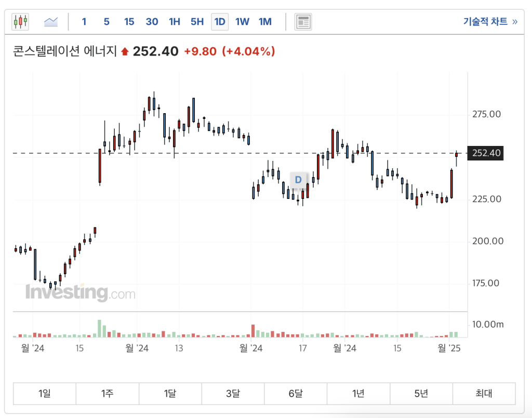Image resolution: width=532 pixels, height=418 pixels.
Task: Choose the 30 minute interval
Action: coord(152,21)
